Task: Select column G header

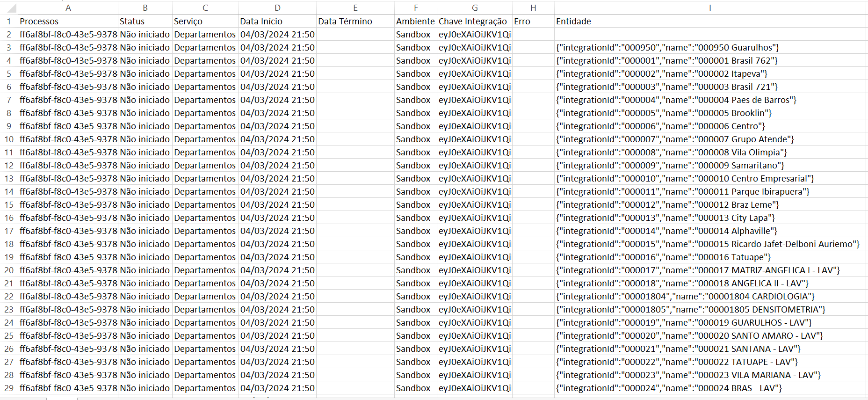Action: tap(475, 8)
